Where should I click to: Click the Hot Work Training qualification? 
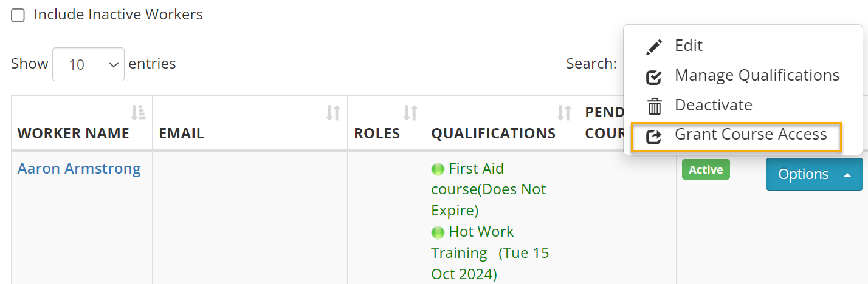coord(481,232)
